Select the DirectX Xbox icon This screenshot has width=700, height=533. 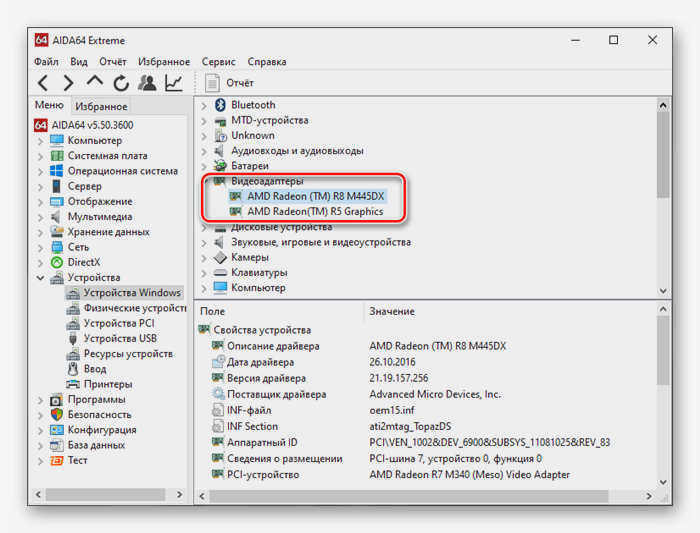point(57,262)
